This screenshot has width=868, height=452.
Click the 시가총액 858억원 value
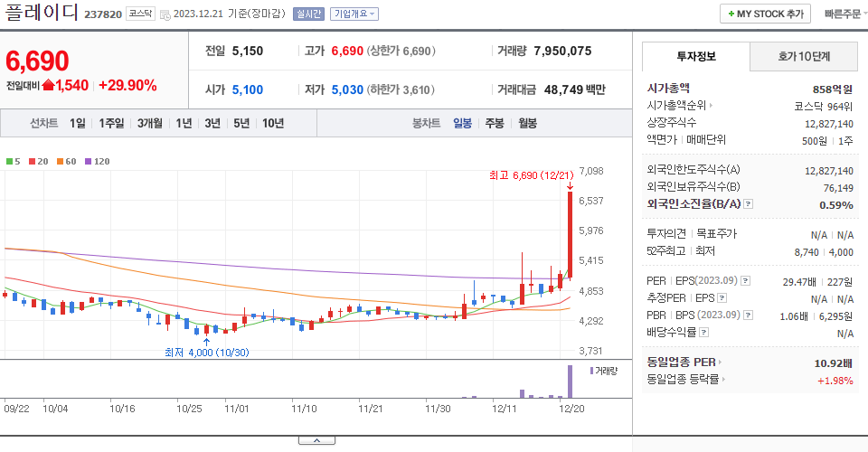coord(833,89)
